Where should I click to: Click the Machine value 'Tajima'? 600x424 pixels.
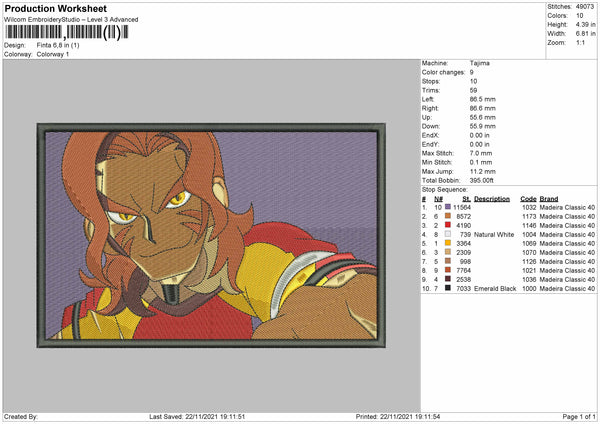click(x=479, y=63)
